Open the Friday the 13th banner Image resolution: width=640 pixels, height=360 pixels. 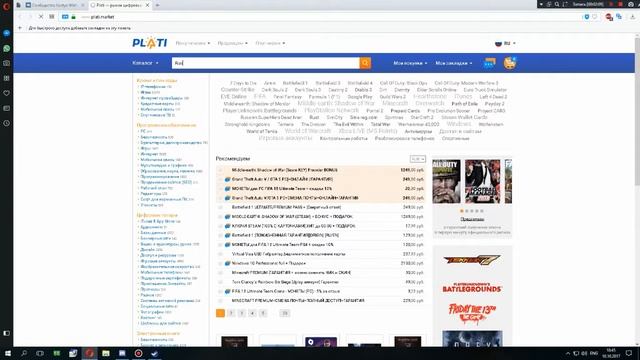[x=472, y=313]
